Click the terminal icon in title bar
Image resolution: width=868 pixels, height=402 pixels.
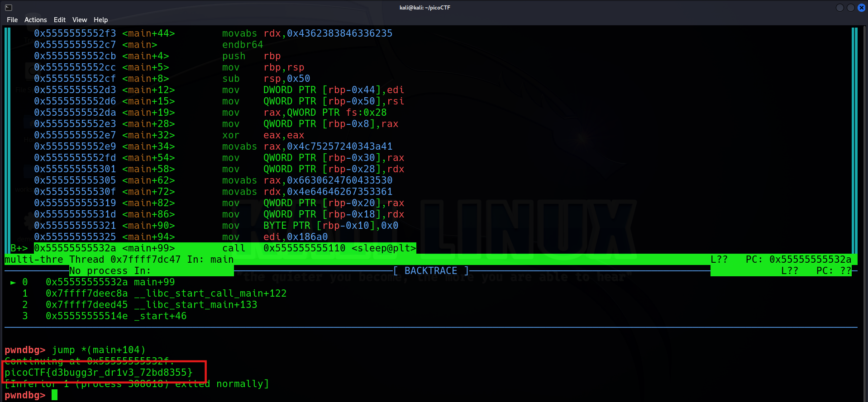pos(9,8)
